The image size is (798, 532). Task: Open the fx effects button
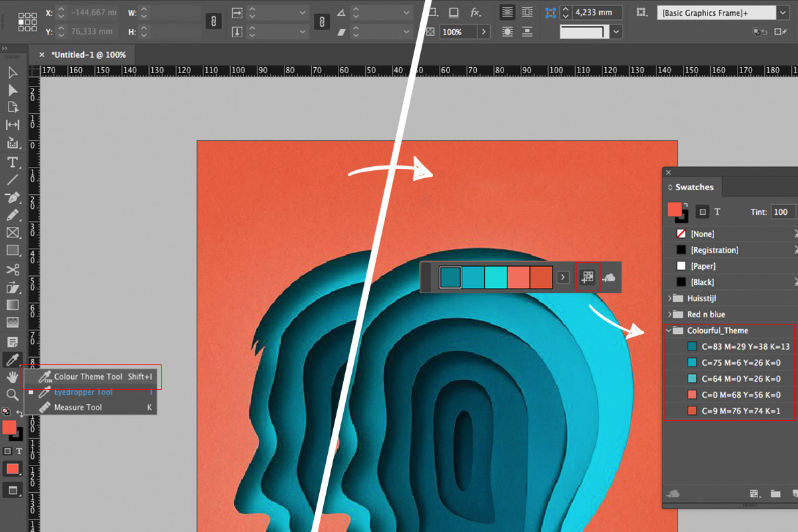(x=475, y=13)
